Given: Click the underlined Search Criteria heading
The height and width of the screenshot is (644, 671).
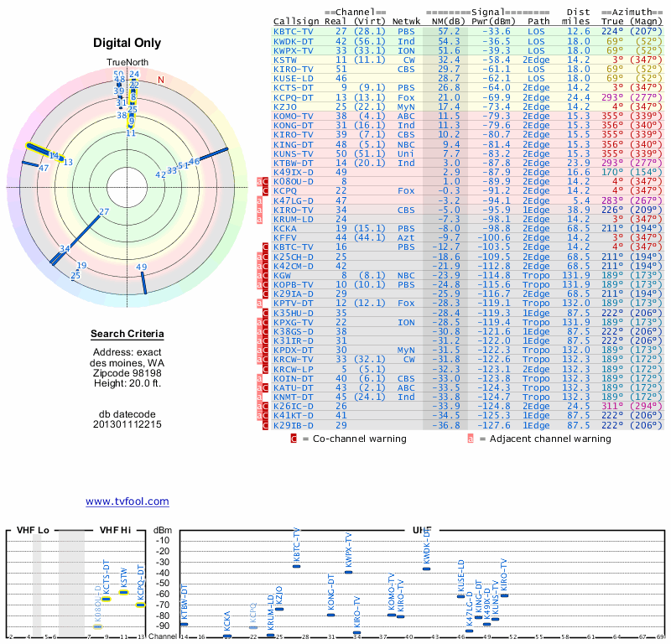Looking at the screenshot, I should coord(127,335).
